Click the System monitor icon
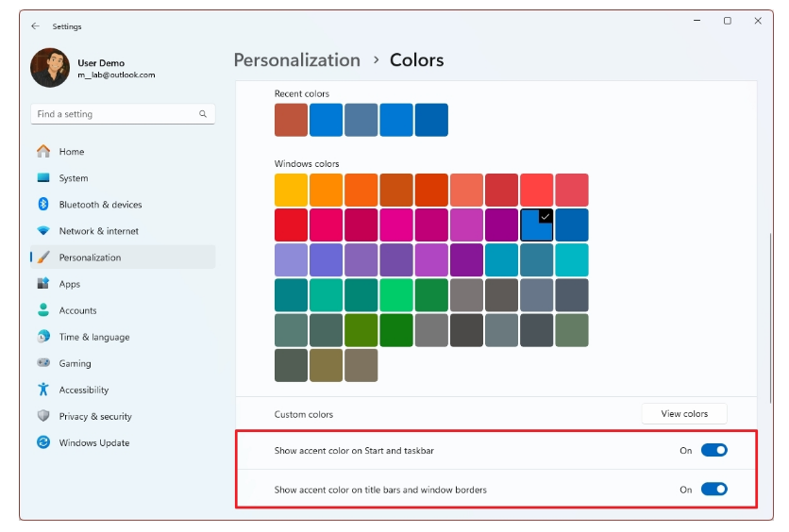Image resolution: width=789 pixels, height=532 pixels. coord(43,178)
